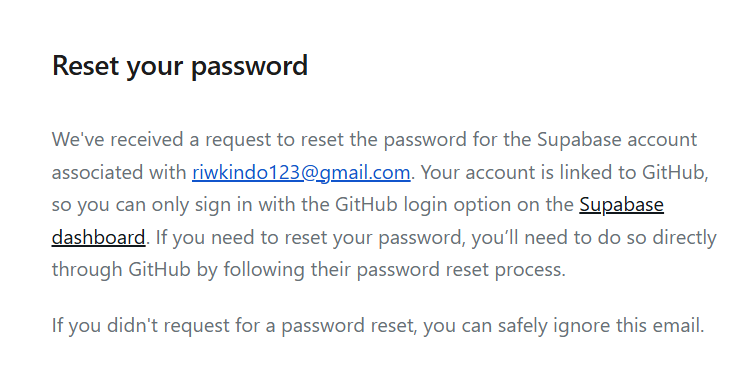Screen dimensions: 746x389
Task: Click the words Supabase account in first line
Action: (x=617, y=140)
